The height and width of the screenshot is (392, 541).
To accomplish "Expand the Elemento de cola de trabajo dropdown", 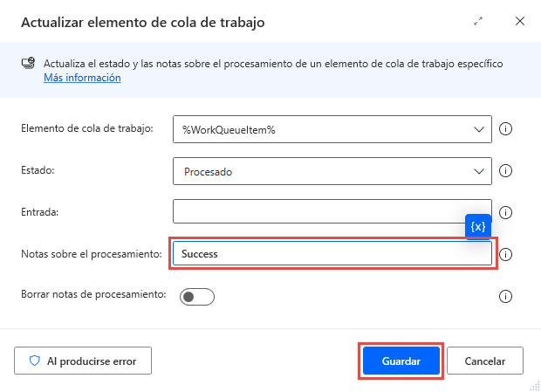I will pos(478,129).
